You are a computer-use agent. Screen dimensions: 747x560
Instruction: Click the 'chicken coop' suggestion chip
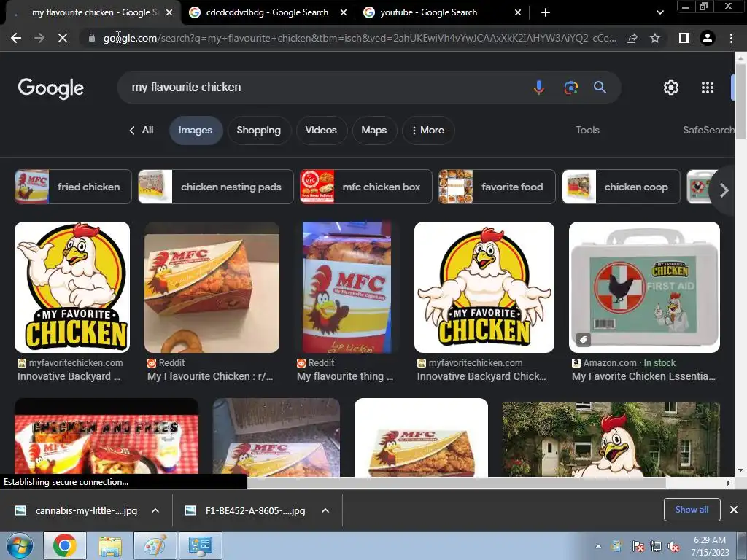[621, 187]
